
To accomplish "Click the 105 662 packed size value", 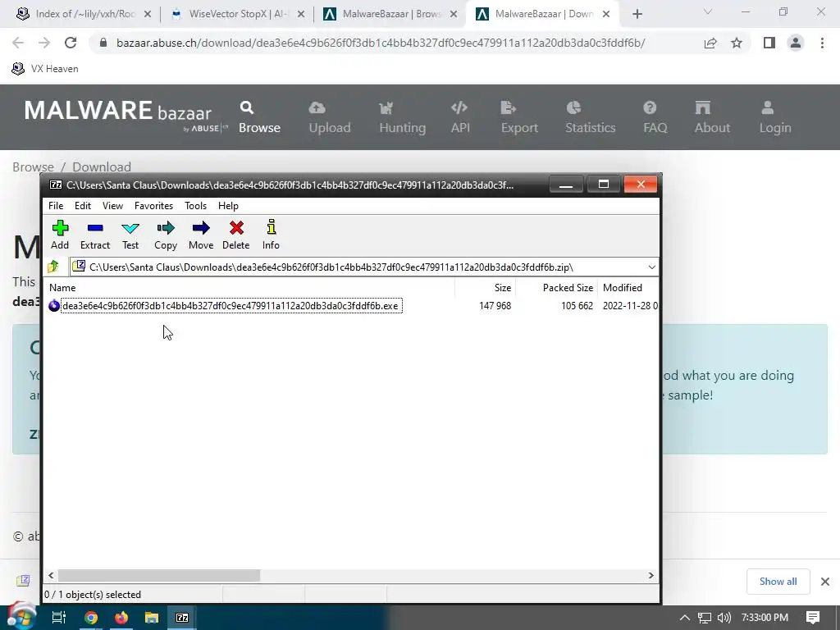I will [577, 306].
